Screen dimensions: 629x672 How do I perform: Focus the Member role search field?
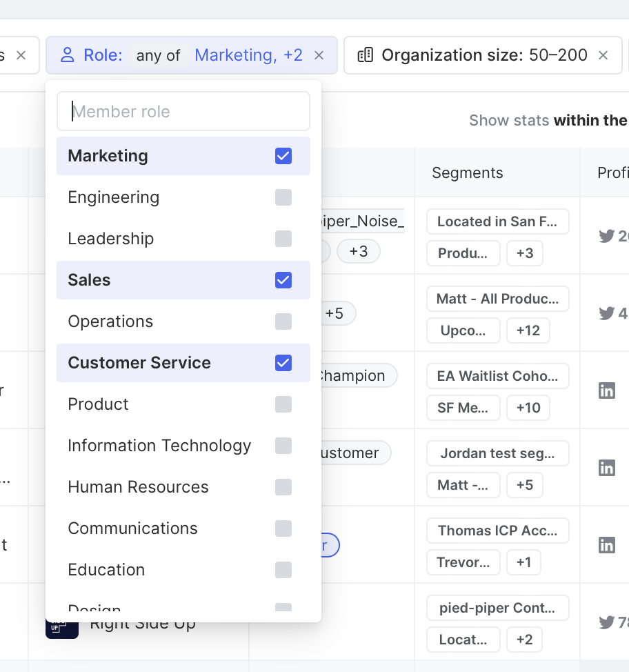pyautogui.click(x=183, y=112)
